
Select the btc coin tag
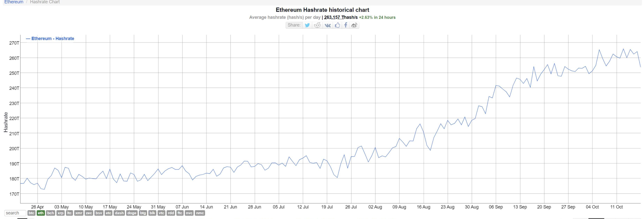pos(32,213)
